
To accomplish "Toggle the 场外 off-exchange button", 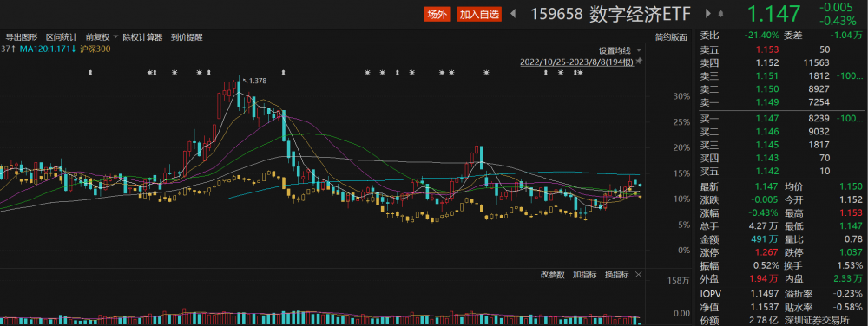I will pyautogui.click(x=437, y=15).
